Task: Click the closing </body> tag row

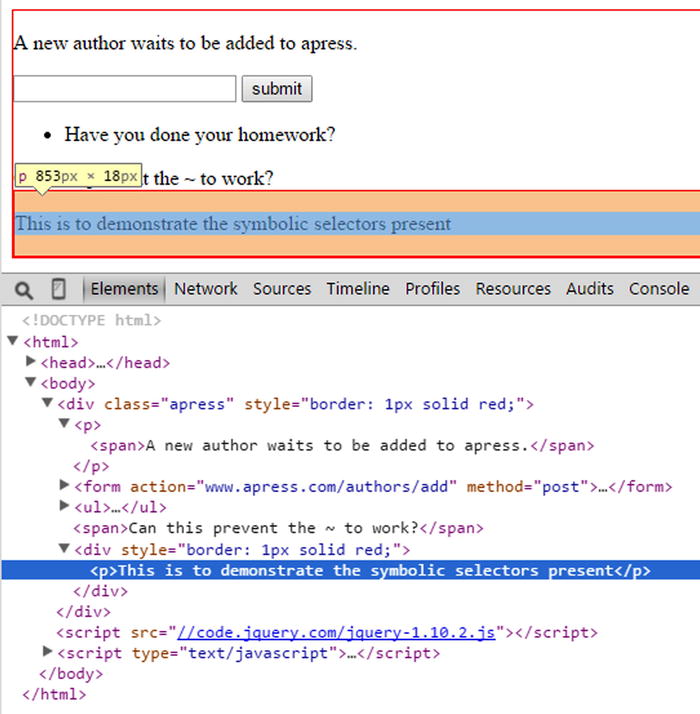Action: [x=71, y=674]
